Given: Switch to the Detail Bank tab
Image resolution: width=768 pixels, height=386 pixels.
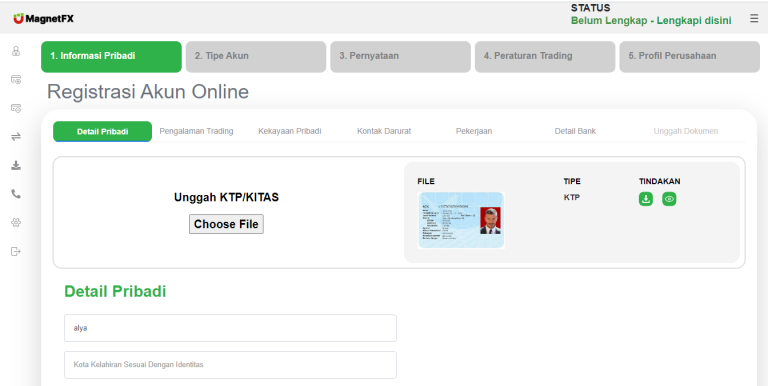Looking at the screenshot, I should tap(575, 131).
